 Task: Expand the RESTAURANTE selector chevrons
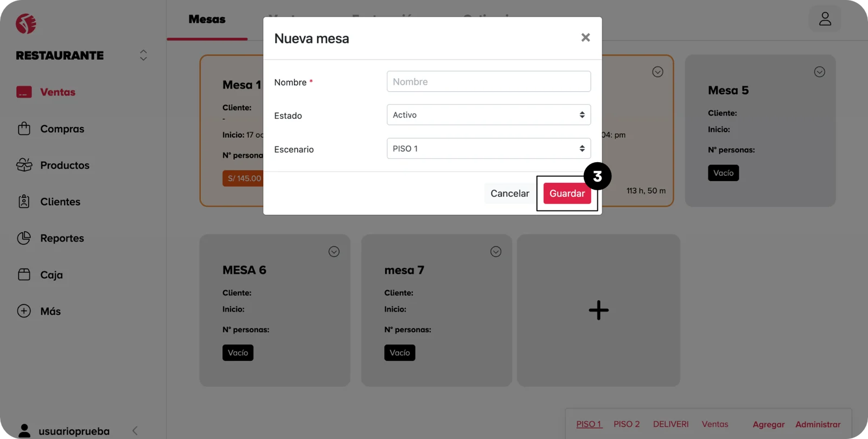click(x=143, y=55)
